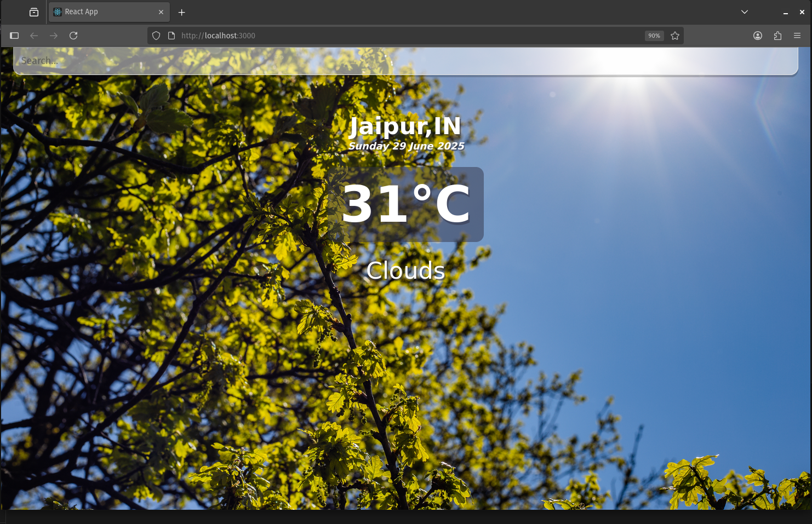Screen dimensions: 812x524
Task: Bookmark this page with the star
Action: [675, 36]
